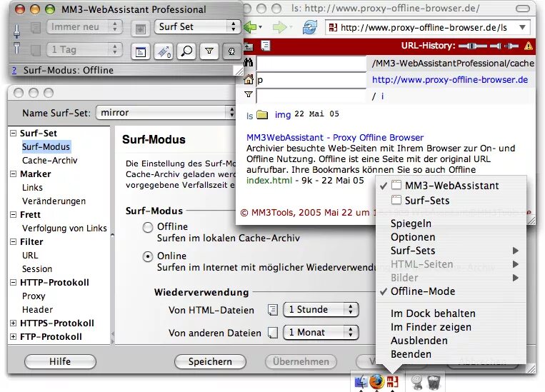Click the question mark help link in status bar
The image size is (545, 392).
pos(14,70)
